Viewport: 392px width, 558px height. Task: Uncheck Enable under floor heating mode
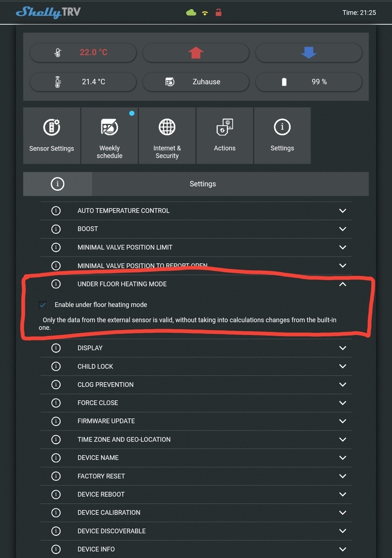43,305
